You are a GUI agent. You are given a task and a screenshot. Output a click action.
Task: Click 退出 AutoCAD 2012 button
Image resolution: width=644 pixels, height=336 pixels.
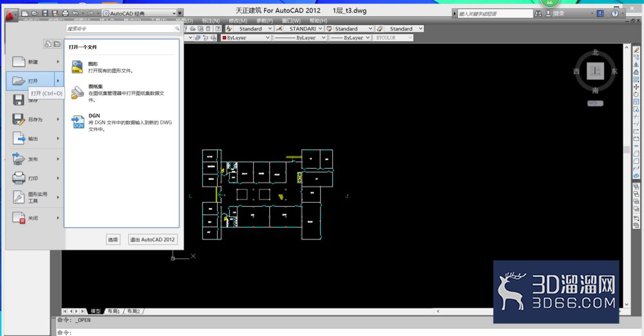click(x=153, y=239)
